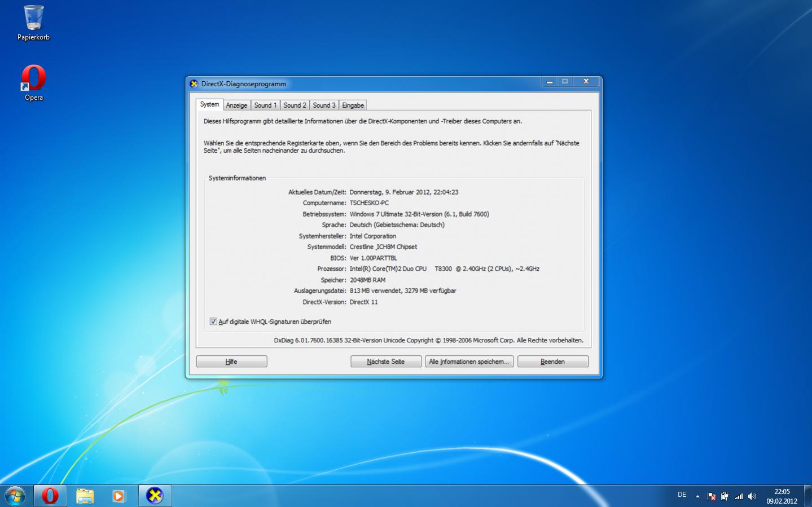Screen dimensions: 812x507
Task: Click the Intel Corporation value
Action: [372, 236]
